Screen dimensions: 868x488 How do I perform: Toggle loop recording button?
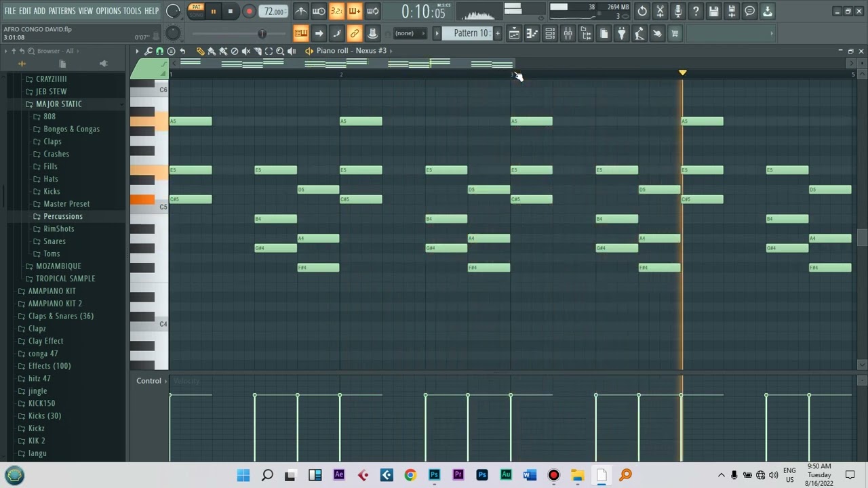click(x=372, y=11)
